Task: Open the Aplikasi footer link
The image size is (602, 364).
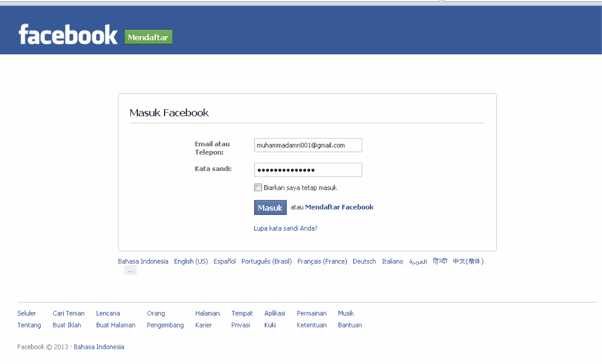Action: pos(275,313)
